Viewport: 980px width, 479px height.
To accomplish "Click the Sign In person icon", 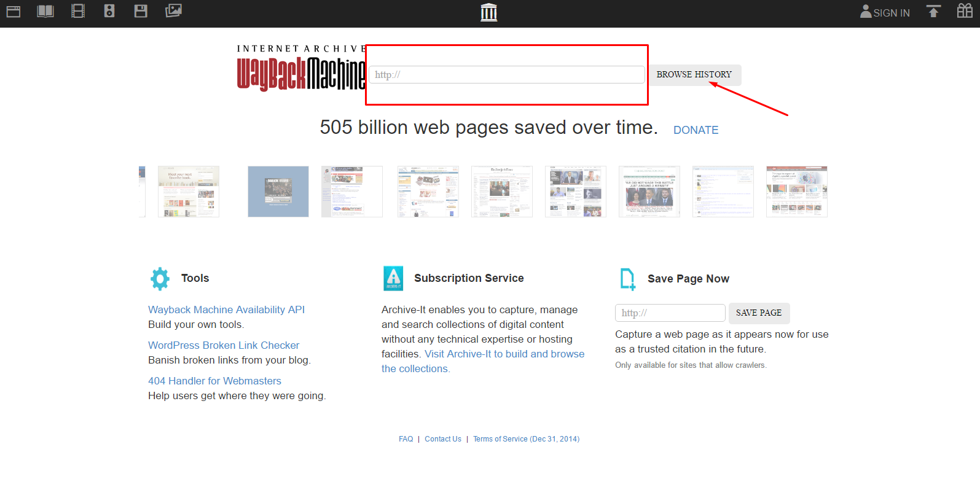I will click(x=866, y=12).
